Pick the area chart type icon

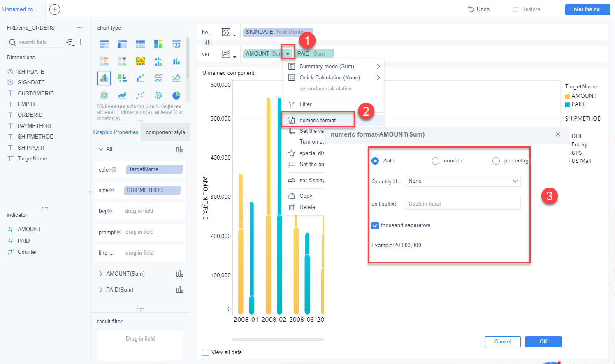coord(122,95)
